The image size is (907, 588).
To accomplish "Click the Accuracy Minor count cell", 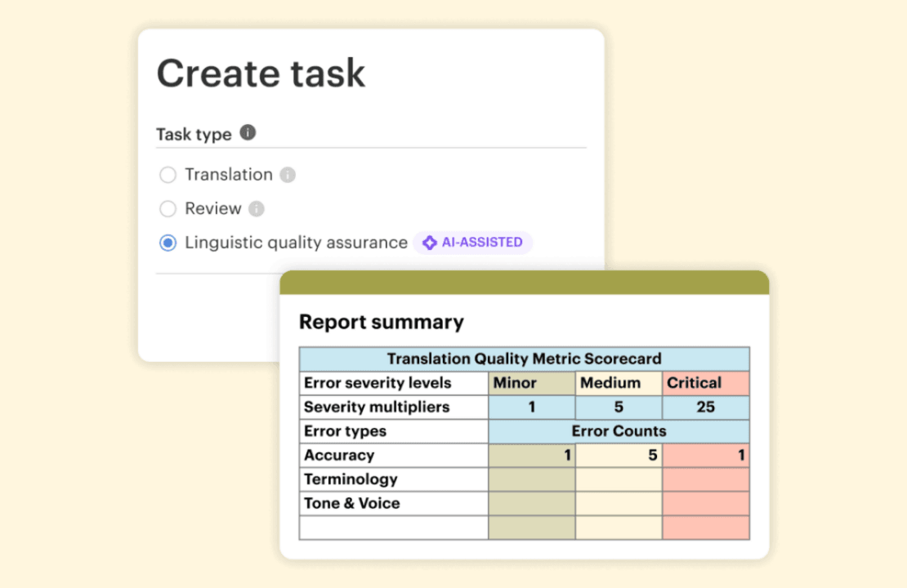I will pos(532,456).
